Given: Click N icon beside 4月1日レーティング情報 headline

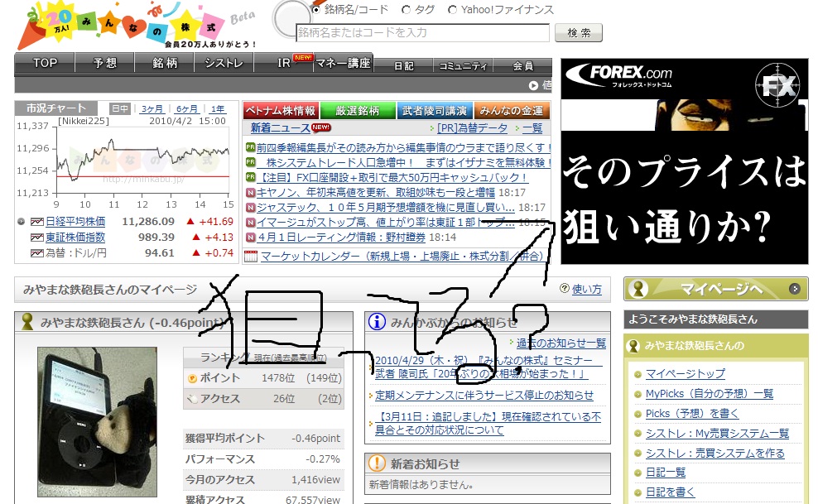Looking at the screenshot, I should point(250,238).
